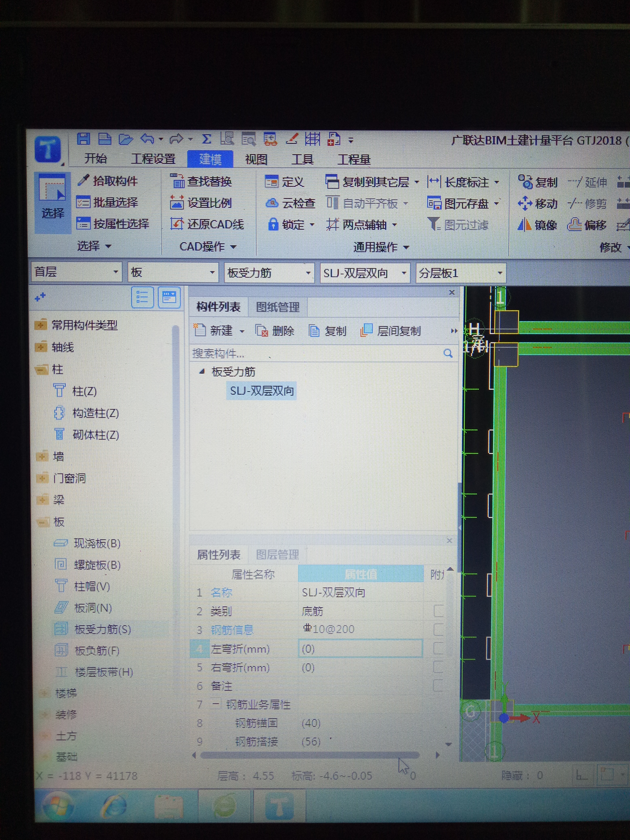The image size is (630, 840).
Task: Open the 工程设置 ribbon tab
Action: pyautogui.click(x=153, y=159)
